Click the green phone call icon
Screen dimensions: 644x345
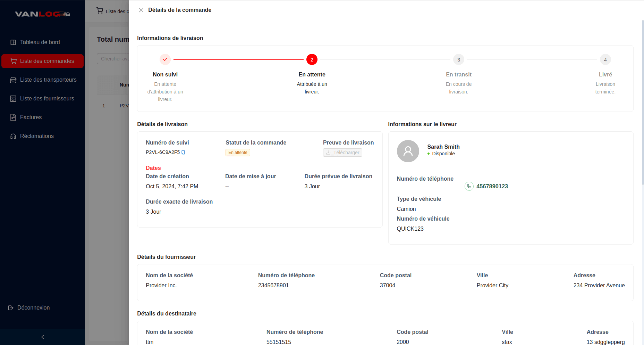point(469,186)
